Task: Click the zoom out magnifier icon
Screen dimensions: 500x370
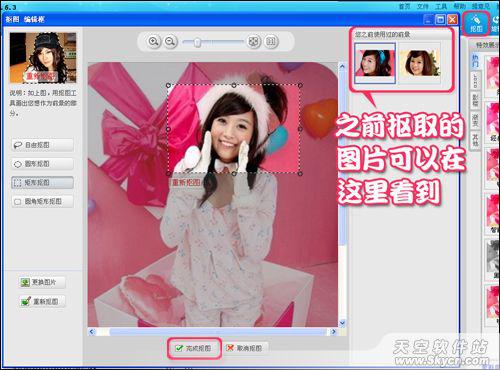Action: click(x=170, y=42)
